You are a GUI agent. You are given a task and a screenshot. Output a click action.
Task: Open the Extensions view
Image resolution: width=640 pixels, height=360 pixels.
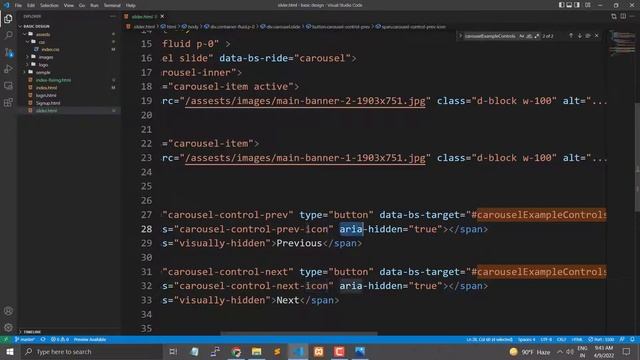[8, 102]
